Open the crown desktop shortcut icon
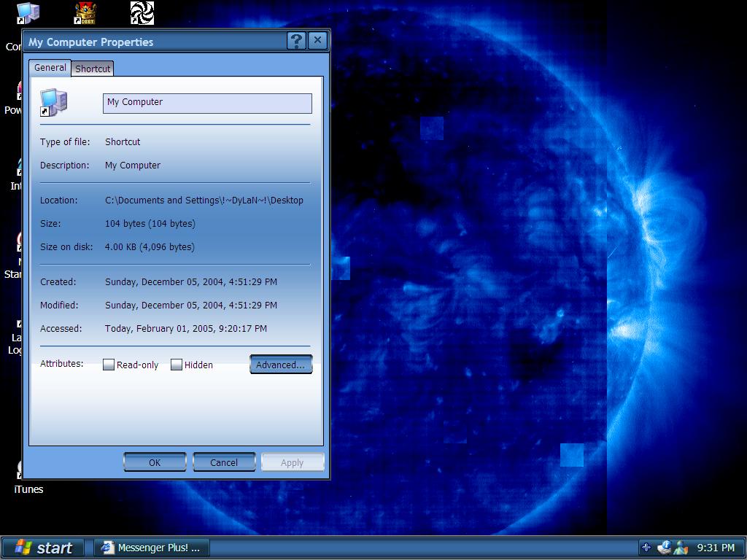Screen dimensions: 747x560 point(86,13)
